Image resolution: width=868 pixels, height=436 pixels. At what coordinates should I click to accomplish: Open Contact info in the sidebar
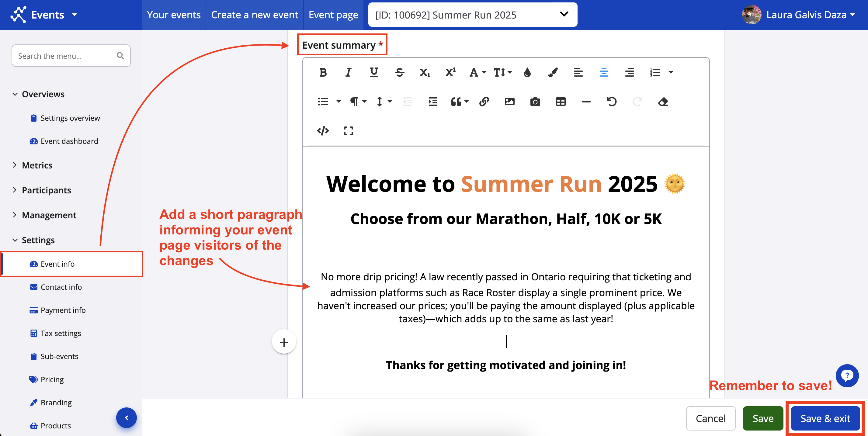coord(61,287)
